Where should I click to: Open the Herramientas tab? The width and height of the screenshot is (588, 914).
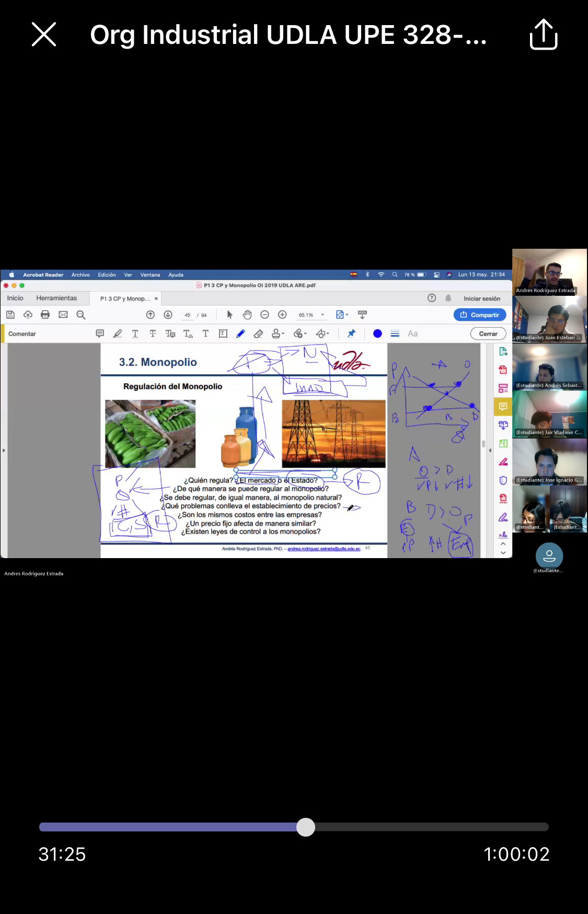[56, 298]
